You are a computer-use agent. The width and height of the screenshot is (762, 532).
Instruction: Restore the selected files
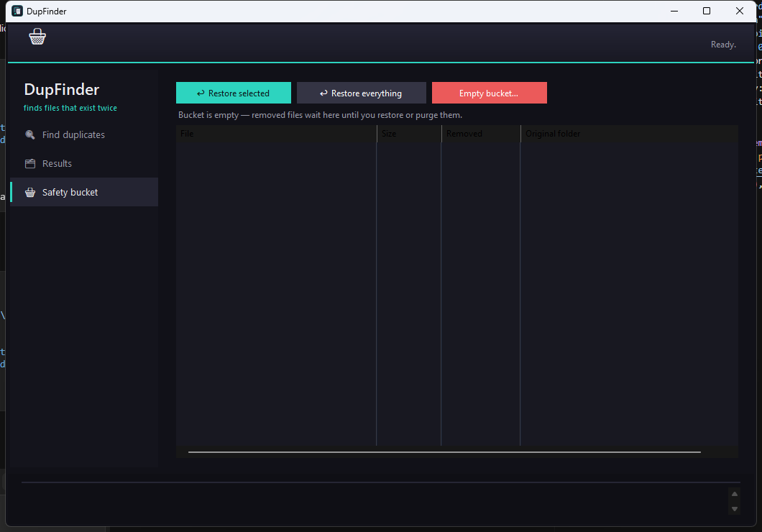click(233, 93)
